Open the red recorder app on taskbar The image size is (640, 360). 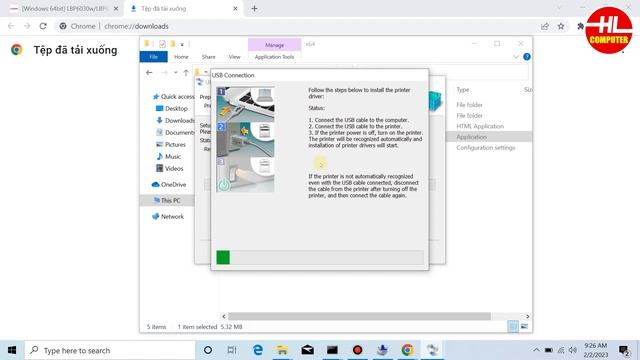(357, 350)
